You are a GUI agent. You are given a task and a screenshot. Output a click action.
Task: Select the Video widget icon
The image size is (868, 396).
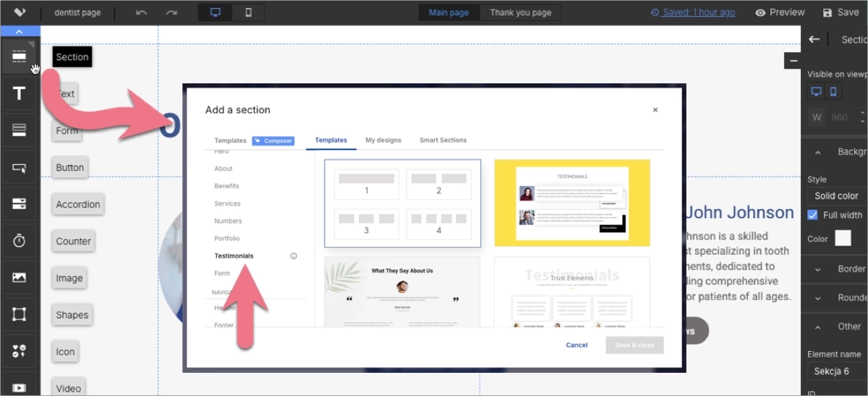click(x=19, y=388)
